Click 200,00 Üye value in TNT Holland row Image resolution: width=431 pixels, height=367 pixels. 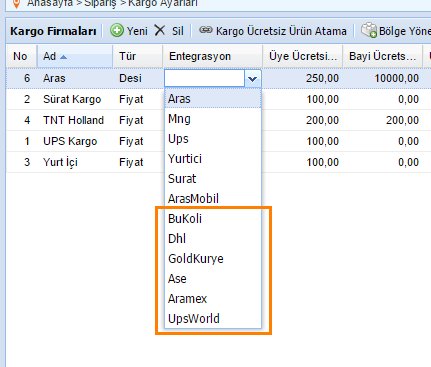tap(322, 120)
